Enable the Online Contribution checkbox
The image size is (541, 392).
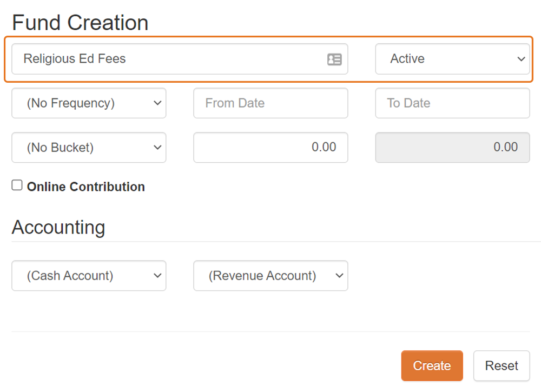17,185
